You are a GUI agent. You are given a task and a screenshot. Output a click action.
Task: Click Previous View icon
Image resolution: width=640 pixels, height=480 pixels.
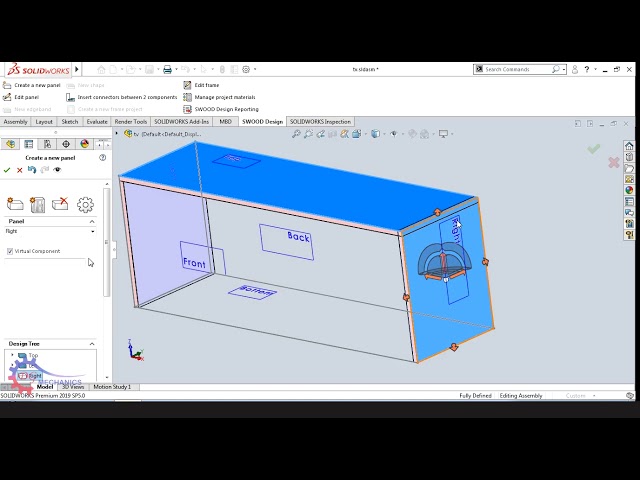click(x=320, y=134)
